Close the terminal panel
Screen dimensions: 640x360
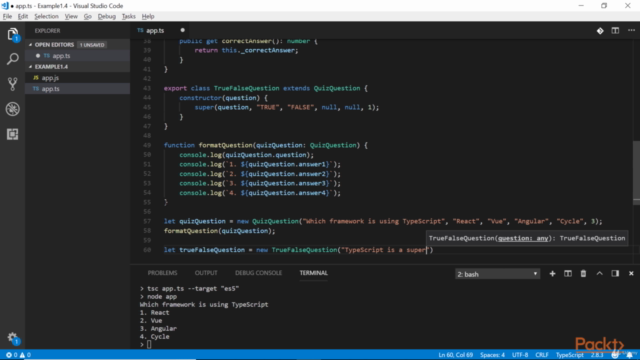[631, 274]
